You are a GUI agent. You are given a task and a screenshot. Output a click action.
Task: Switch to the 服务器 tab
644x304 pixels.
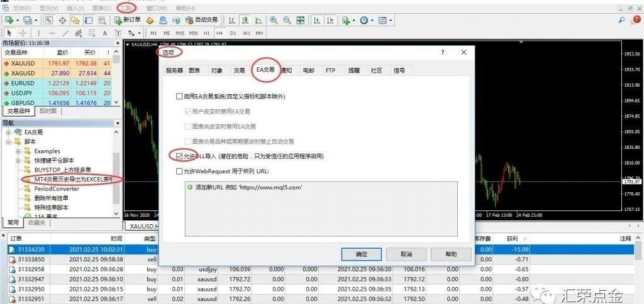(x=174, y=70)
